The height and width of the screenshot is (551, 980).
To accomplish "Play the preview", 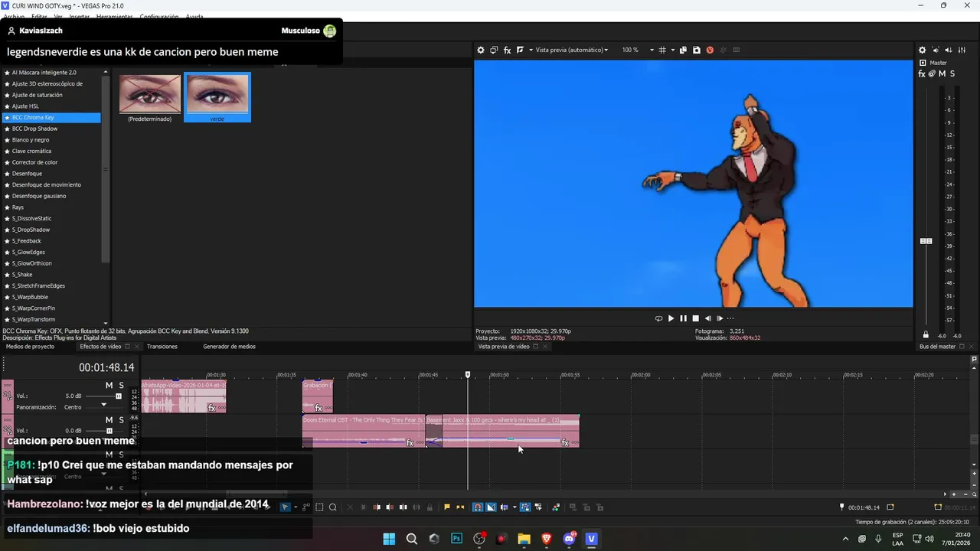I will click(x=671, y=318).
